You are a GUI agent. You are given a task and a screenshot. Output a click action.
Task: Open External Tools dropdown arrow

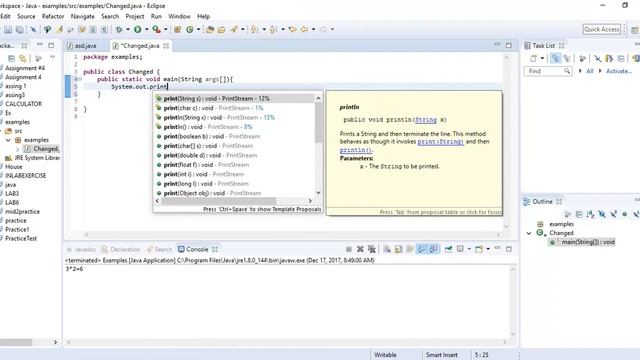point(165,29)
